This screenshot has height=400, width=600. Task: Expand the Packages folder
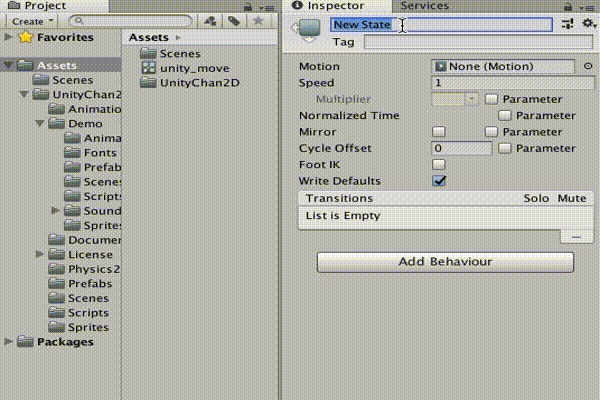tap(10, 342)
